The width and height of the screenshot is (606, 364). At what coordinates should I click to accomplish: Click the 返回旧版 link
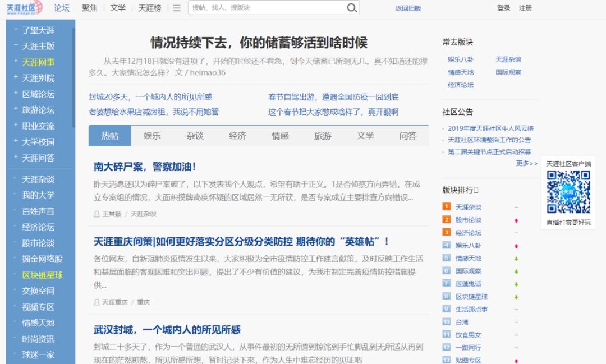tap(408, 8)
